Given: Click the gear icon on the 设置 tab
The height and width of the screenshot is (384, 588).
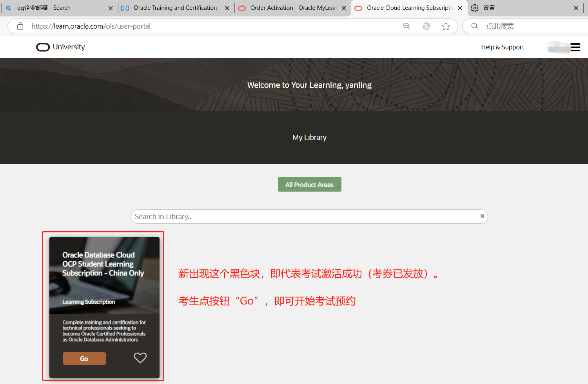Looking at the screenshot, I should [475, 8].
